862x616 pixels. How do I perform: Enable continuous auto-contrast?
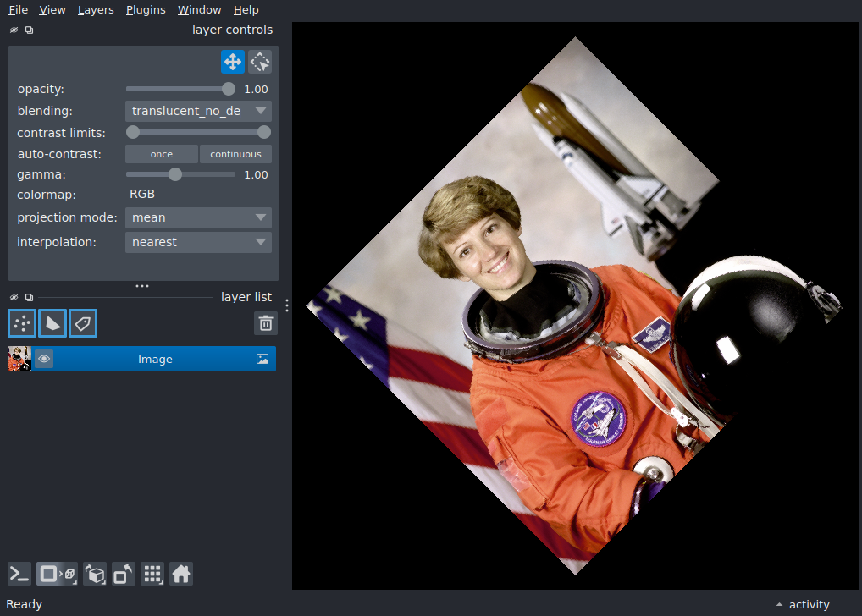pyautogui.click(x=235, y=154)
